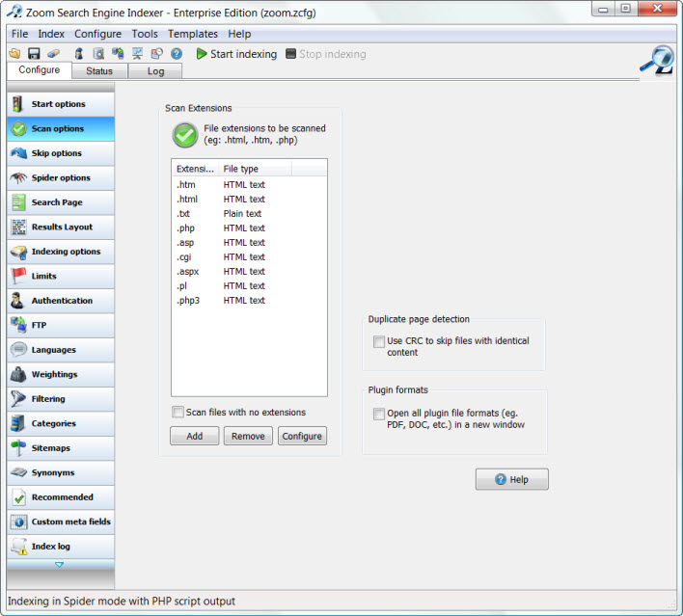This screenshot has height=616, width=683.
Task: Enable Scan files with no extensions
Action: click(178, 412)
